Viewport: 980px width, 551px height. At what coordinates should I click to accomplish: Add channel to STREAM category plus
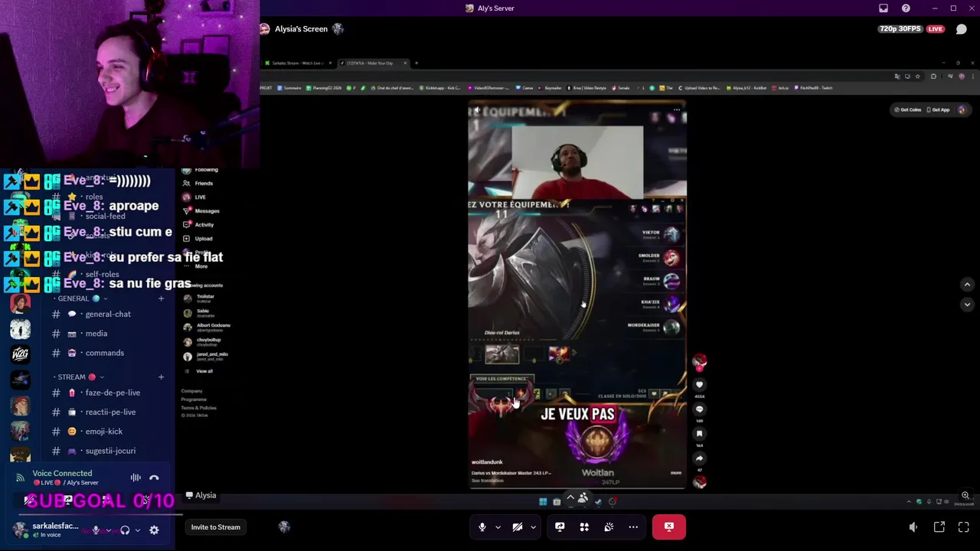pyautogui.click(x=161, y=377)
